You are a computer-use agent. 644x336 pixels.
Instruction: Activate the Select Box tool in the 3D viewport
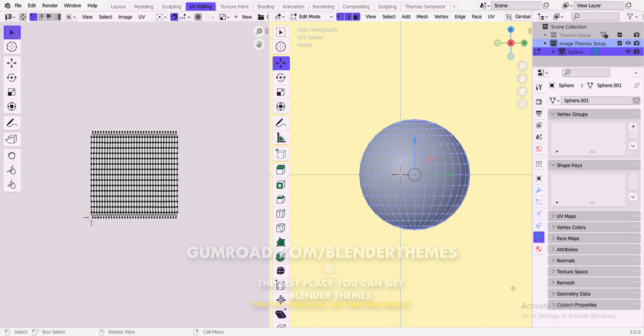click(x=281, y=33)
